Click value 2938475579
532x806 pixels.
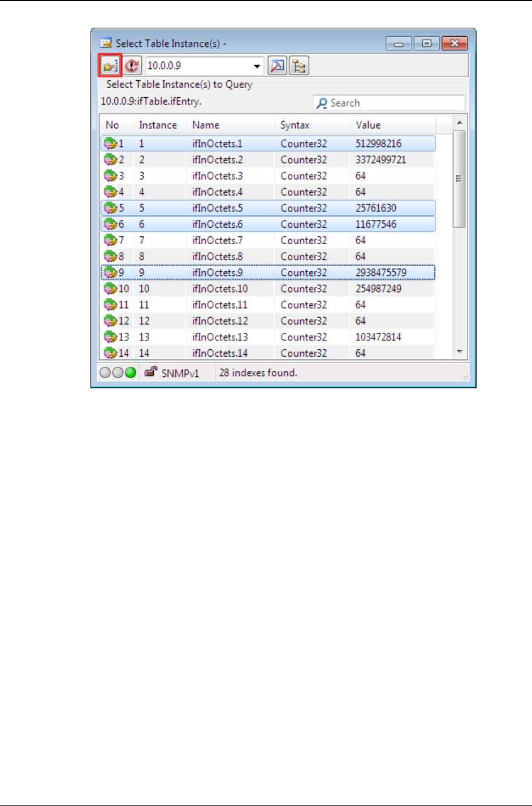click(x=380, y=272)
